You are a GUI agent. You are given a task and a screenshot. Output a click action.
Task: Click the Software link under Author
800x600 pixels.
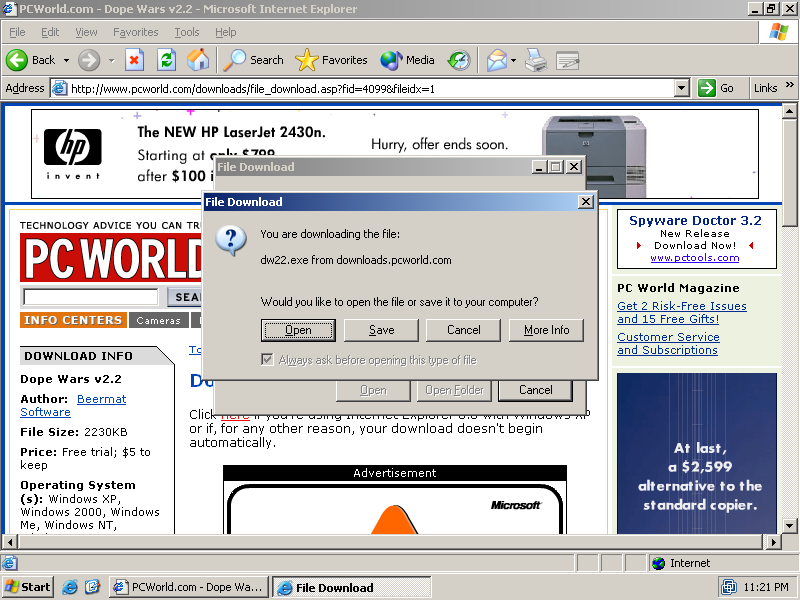pyautogui.click(x=45, y=412)
